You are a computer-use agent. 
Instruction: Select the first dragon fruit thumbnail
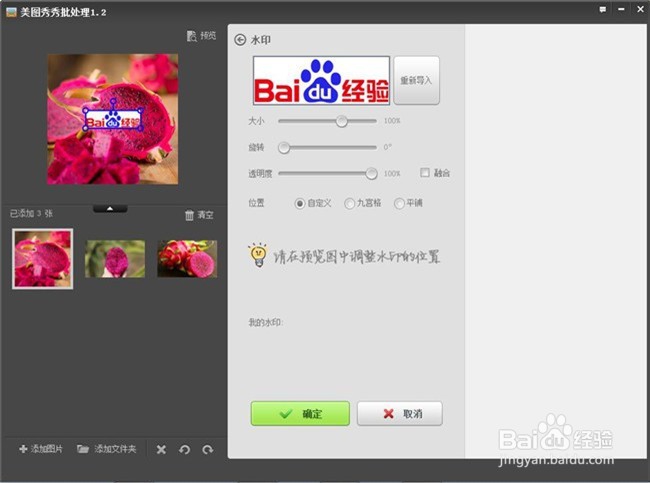(x=42, y=259)
